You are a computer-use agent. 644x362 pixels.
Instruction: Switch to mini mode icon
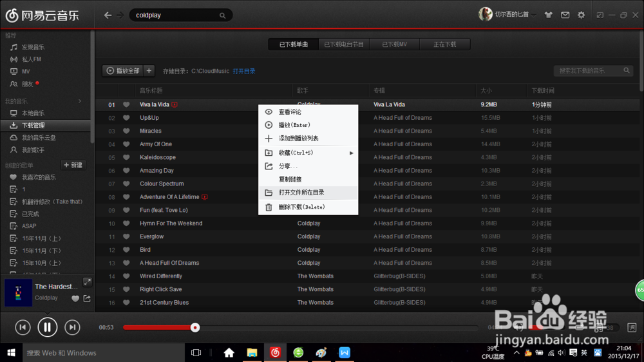[600, 15]
